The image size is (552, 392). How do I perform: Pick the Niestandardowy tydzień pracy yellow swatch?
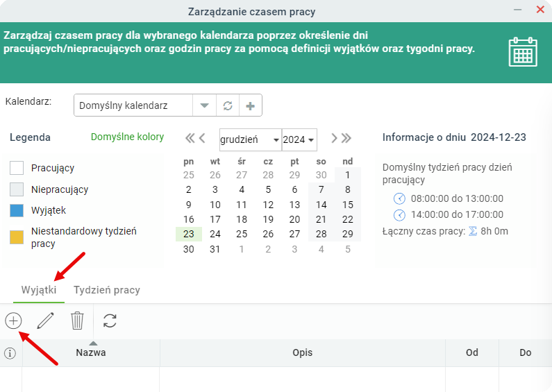(x=17, y=237)
